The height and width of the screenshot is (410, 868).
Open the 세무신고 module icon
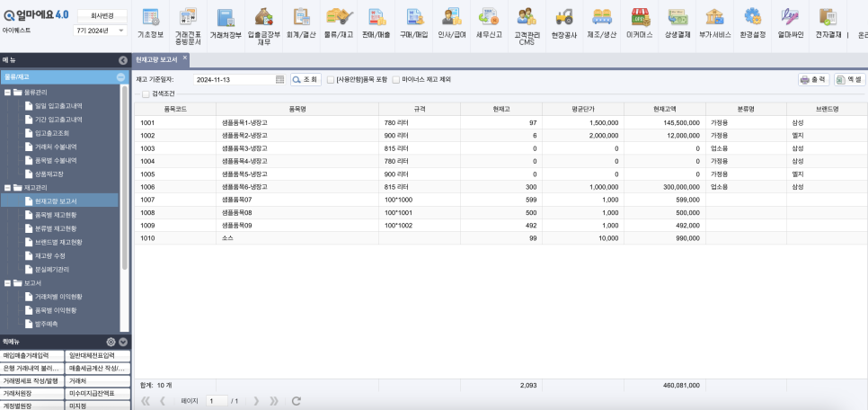[489, 22]
